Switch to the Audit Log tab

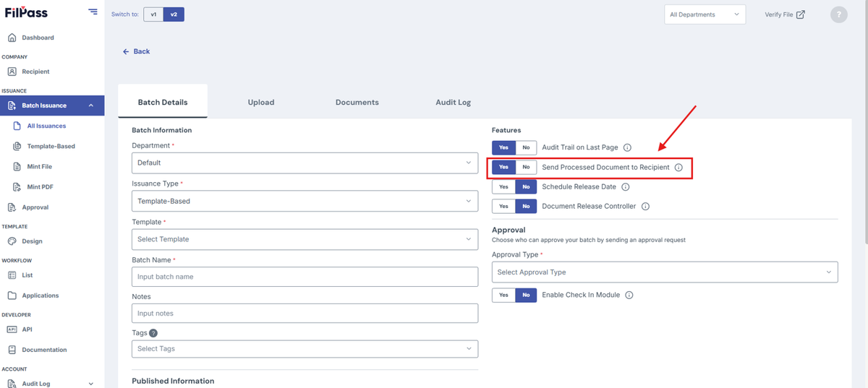tap(454, 103)
